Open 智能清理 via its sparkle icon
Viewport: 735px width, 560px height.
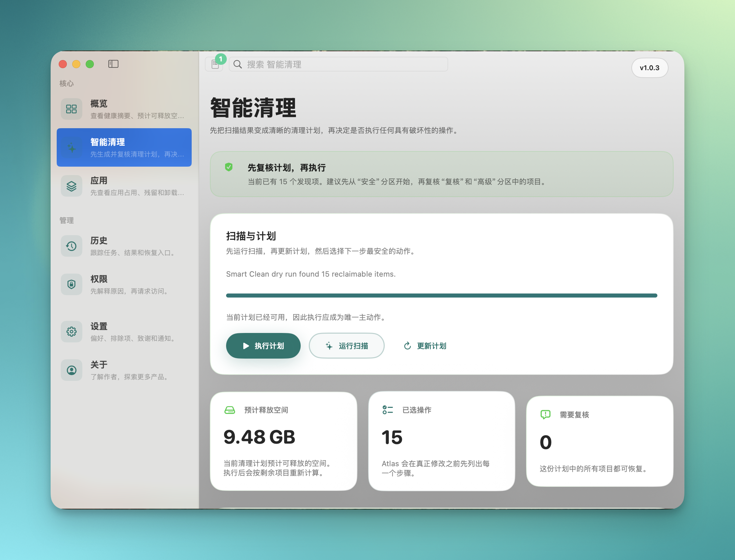click(x=71, y=147)
